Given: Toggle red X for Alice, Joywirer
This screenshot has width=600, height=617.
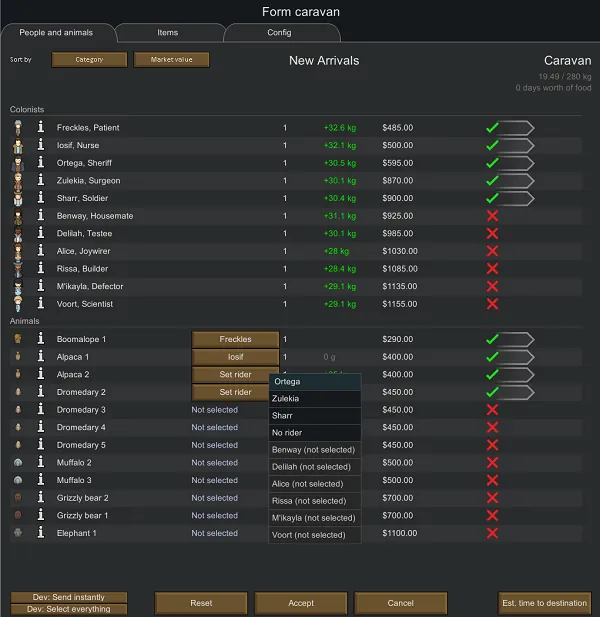Looking at the screenshot, I should click(x=491, y=251).
